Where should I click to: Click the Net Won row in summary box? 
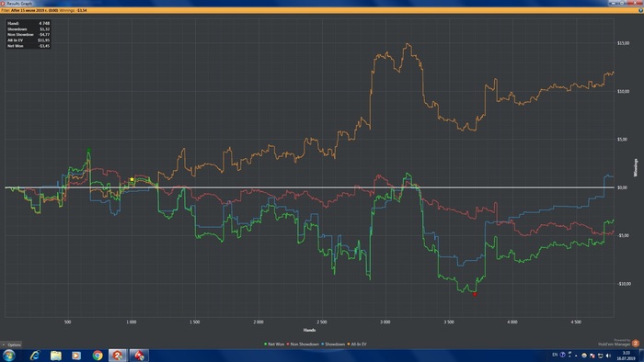coord(29,46)
